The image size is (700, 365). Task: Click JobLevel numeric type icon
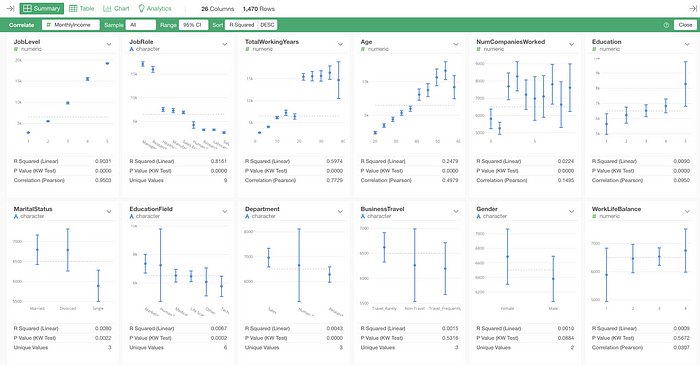tap(16, 49)
